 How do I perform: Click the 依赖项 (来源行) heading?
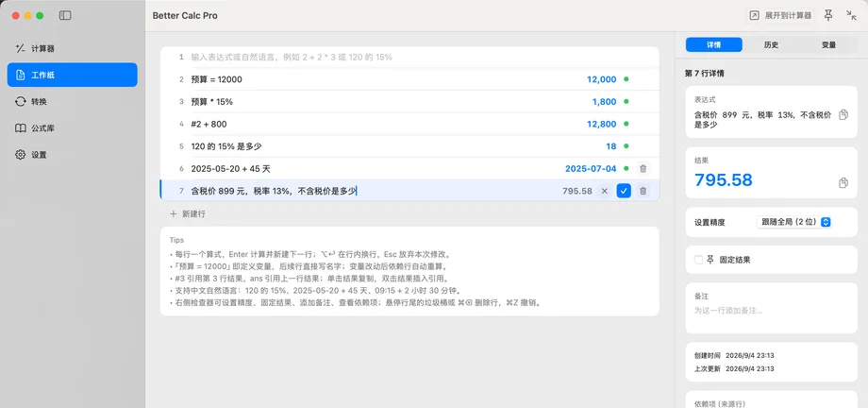tap(720, 404)
